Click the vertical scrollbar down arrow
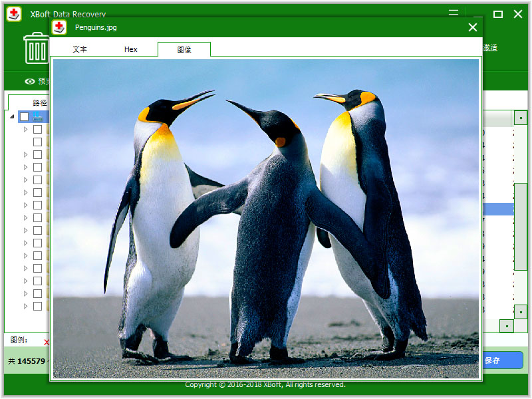This screenshot has width=532, height=399. [x=521, y=312]
